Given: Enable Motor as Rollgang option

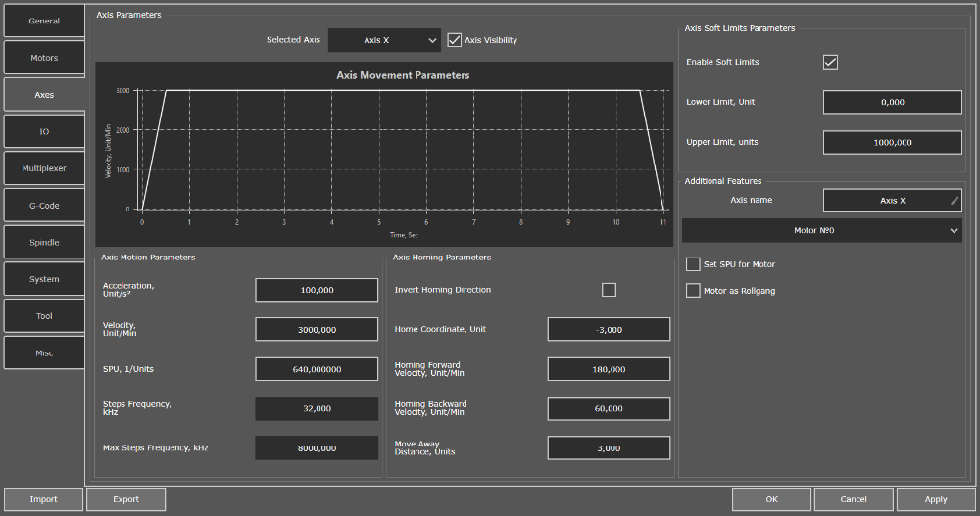Looking at the screenshot, I should click(x=693, y=291).
